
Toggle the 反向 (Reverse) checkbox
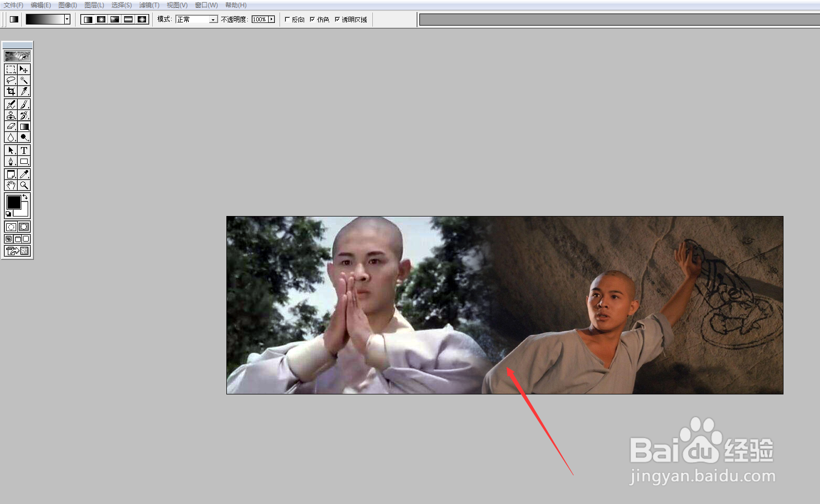point(287,19)
